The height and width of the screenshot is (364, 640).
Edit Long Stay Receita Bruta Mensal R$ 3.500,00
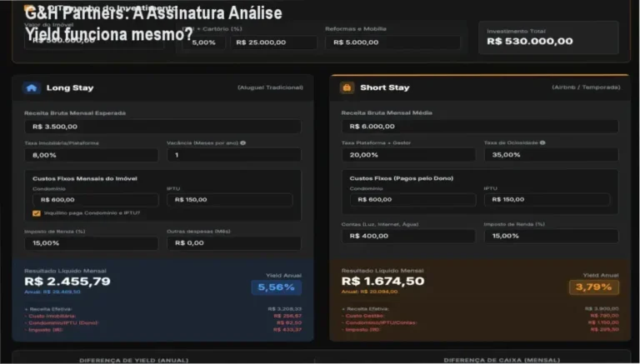click(162, 127)
